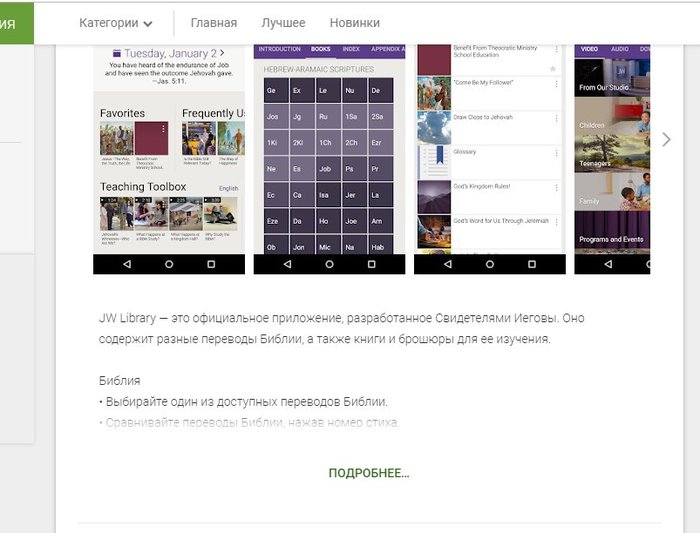
Task: Click the calendar icon beside Tuesday, January 2
Action: tap(117, 53)
